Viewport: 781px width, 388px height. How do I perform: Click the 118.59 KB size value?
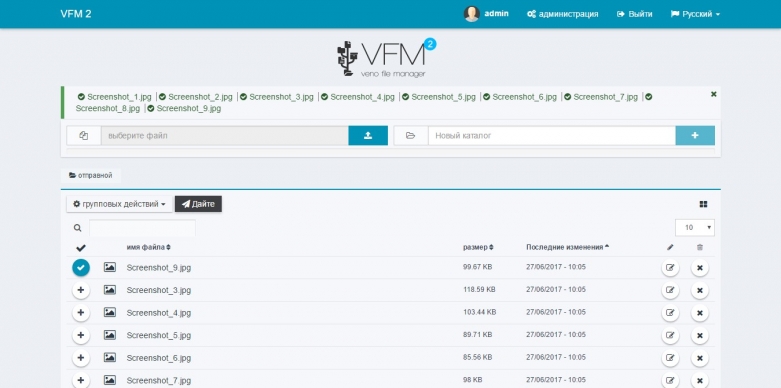[x=479, y=289]
